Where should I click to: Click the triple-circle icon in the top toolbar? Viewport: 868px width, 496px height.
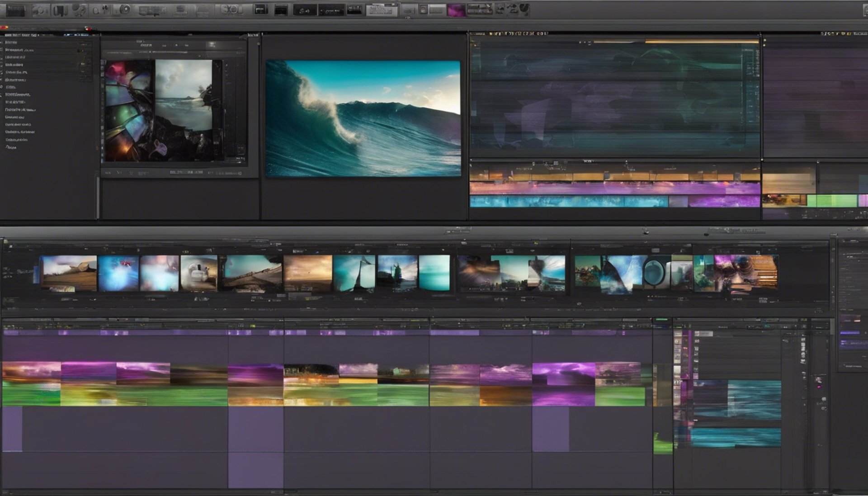(231, 9)
